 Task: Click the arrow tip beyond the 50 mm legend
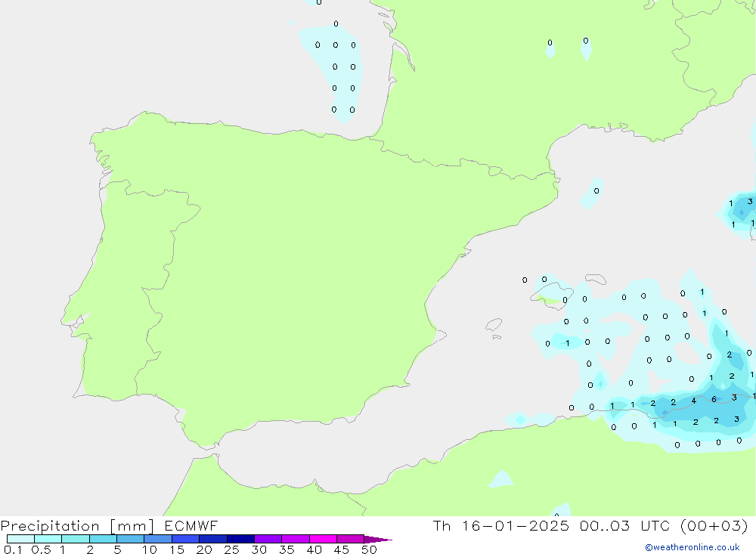tap(384, 540)
